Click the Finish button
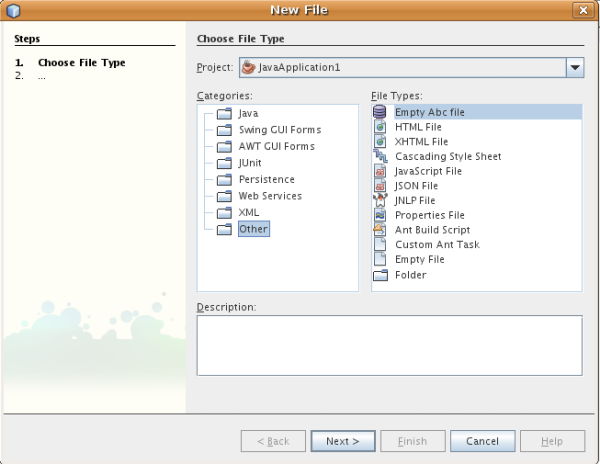 coord(412,441)
